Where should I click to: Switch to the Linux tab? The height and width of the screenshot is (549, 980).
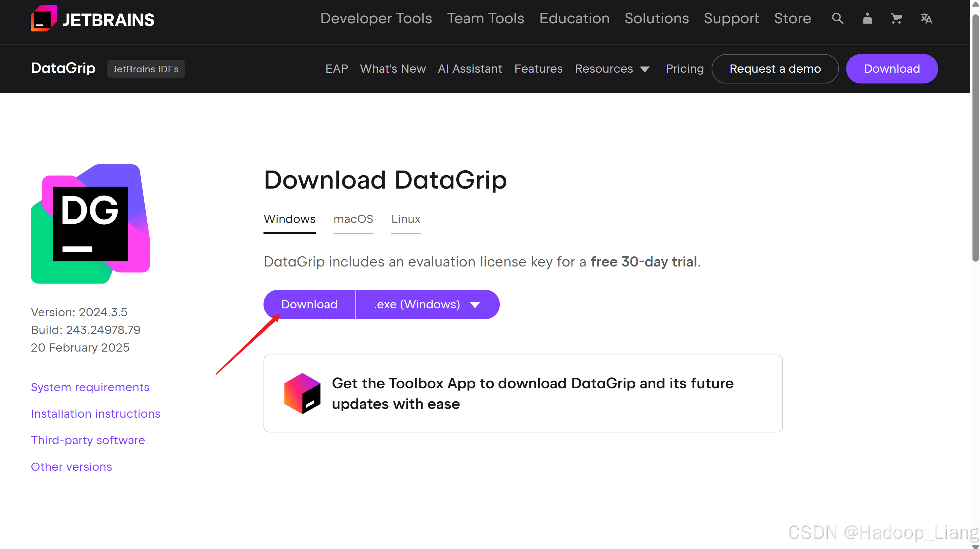(x=406, y=219)
